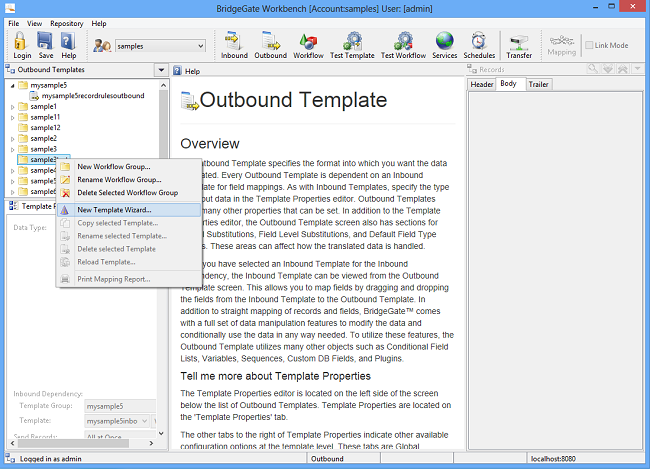Open the File menu
The width and height of the screenshot is (650, 469).
click(14, 23)
